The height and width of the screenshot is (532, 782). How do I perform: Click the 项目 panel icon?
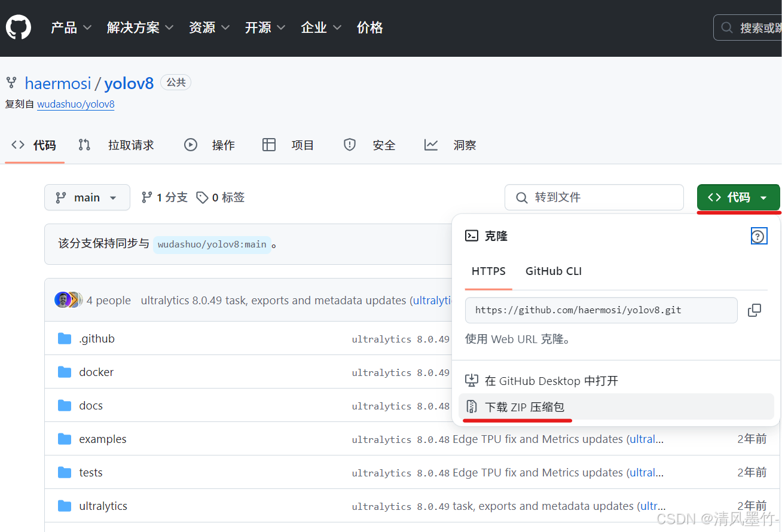click(x=268, y=144)
